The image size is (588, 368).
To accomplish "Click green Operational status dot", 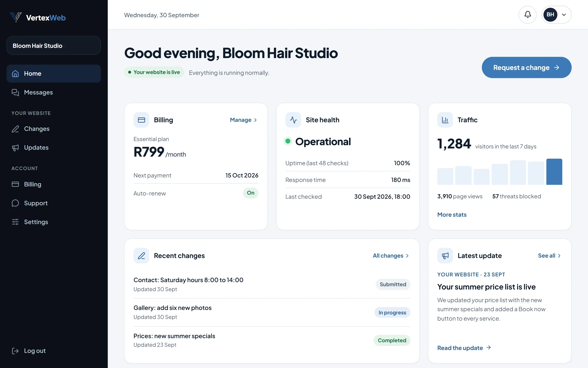I will (288, 141).
